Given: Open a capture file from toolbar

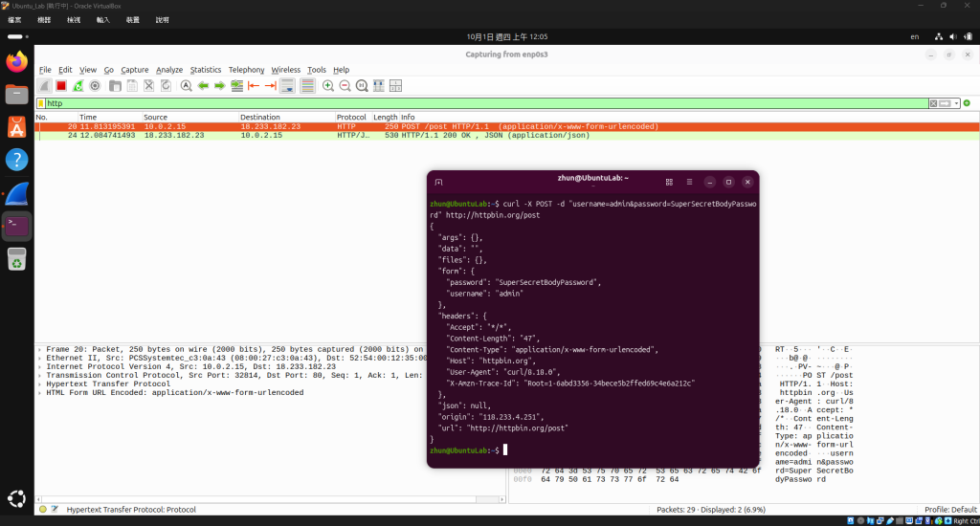Looking at the screenshot, I should point(115,85).
